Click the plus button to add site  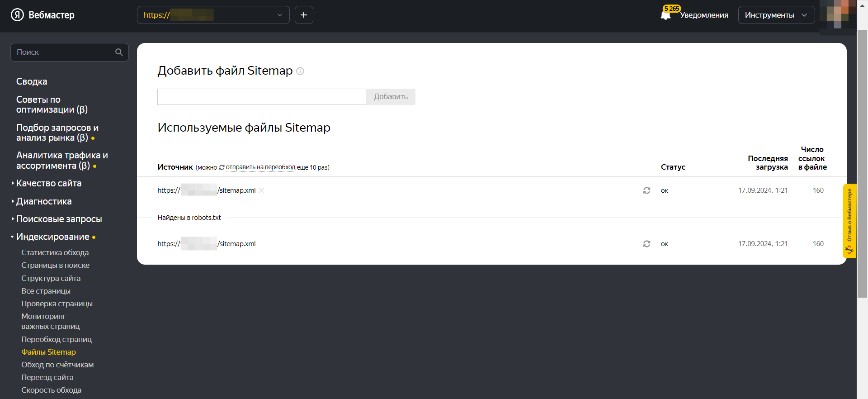point(304,15)
